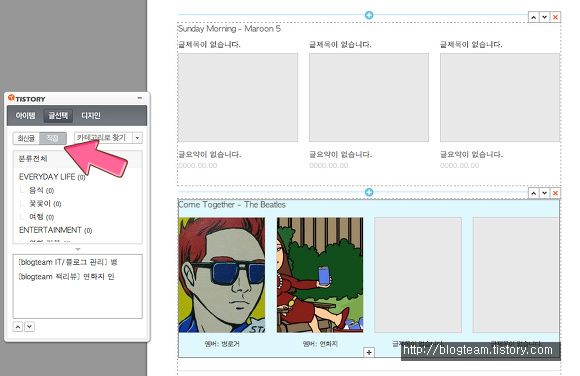This screenshot has height=376, width=580.
Task: Select the ENTERTAINMENT category
Action: [55, 230]
